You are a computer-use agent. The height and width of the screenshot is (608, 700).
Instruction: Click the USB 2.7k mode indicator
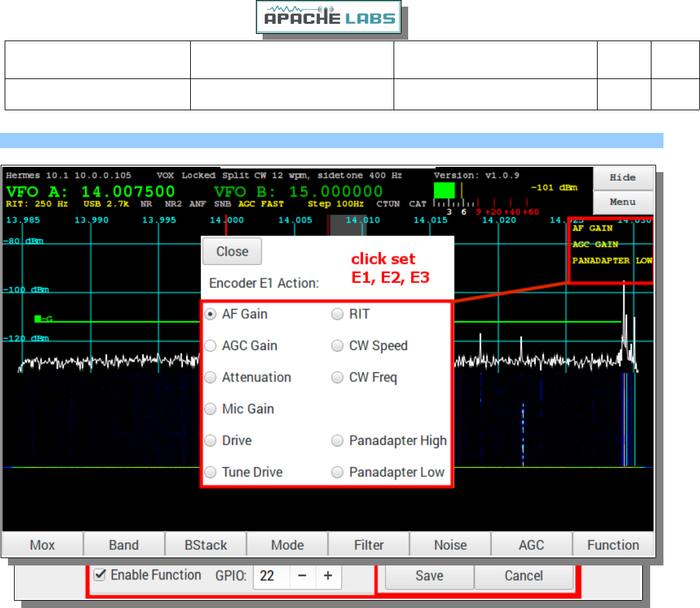click(x=106, y=204)
